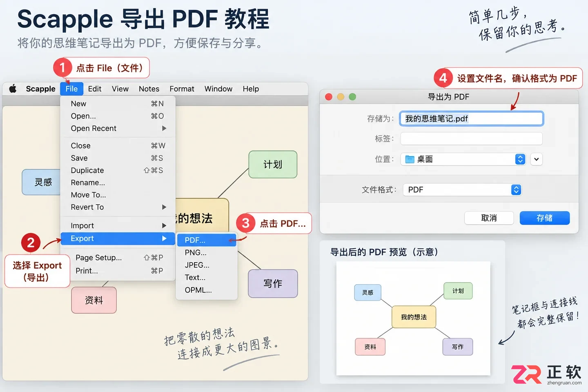Select the 资料 note on the canvas
The width and height of the screenshot is (588, 392).
94,300
